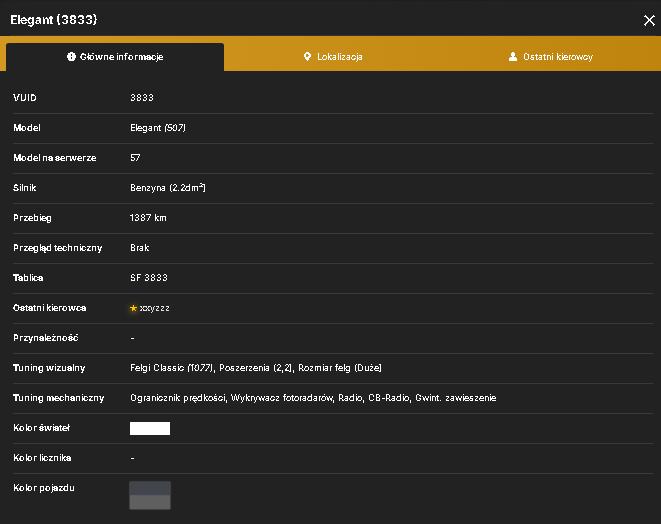Click the person icon beside Ostatni kierowcy

pos(513,56)
